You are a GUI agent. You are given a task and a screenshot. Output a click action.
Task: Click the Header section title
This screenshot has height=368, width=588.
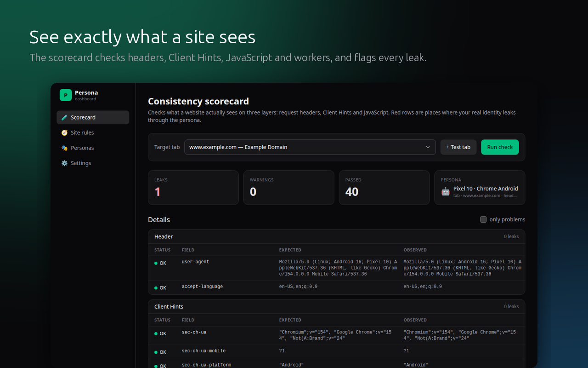tap(164, 236)
